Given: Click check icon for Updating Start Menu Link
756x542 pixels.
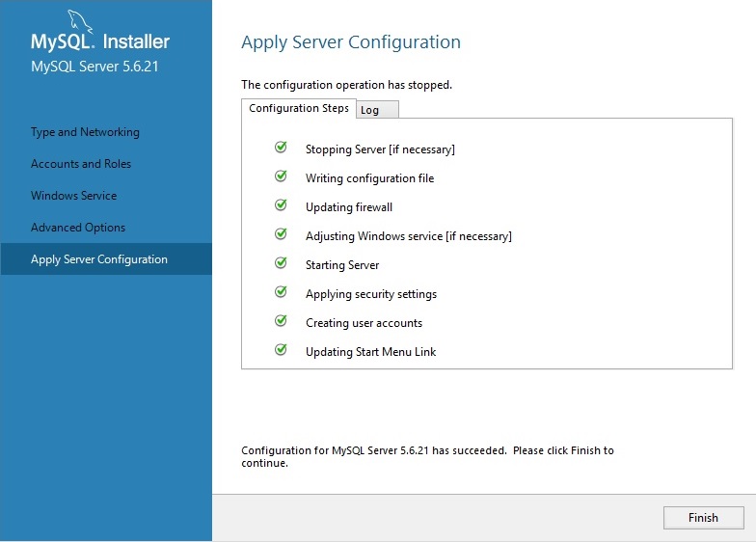Looking at the screenshot, I should coord(281,349).
